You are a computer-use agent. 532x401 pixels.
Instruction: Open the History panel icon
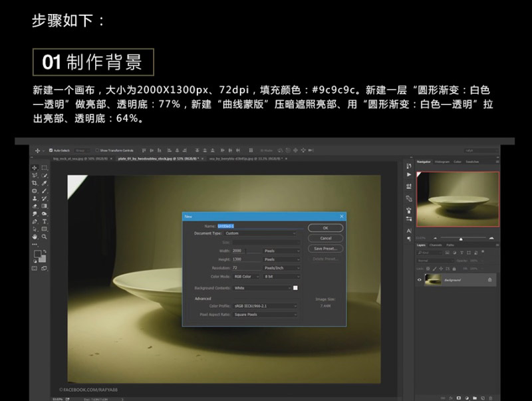pyautogui.click(x=409, y=166)
